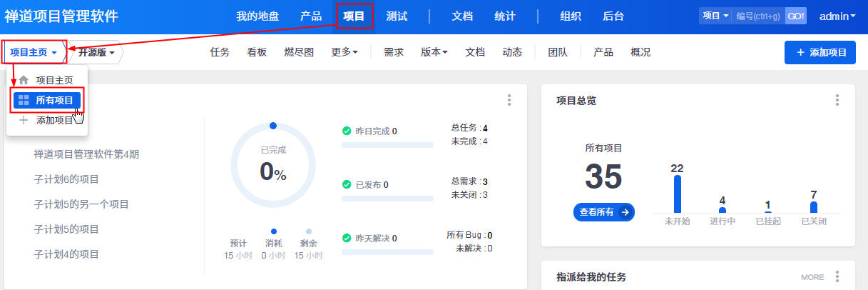Click 已发布 progress bar
Viewport: 868px width, 290px height.
[387, 199]
